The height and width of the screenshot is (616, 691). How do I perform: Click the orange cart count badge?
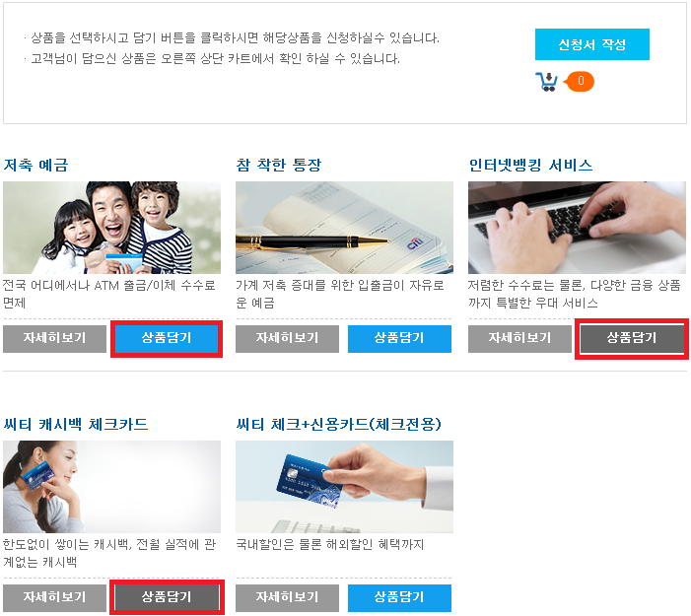pyautogui.click(x=580, y=82)
